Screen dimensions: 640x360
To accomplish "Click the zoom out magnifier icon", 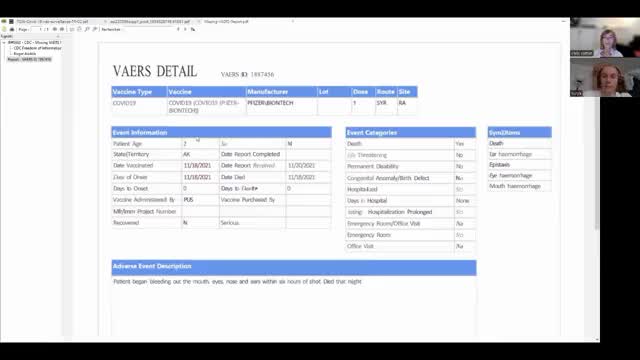I will tap(87, 29).
